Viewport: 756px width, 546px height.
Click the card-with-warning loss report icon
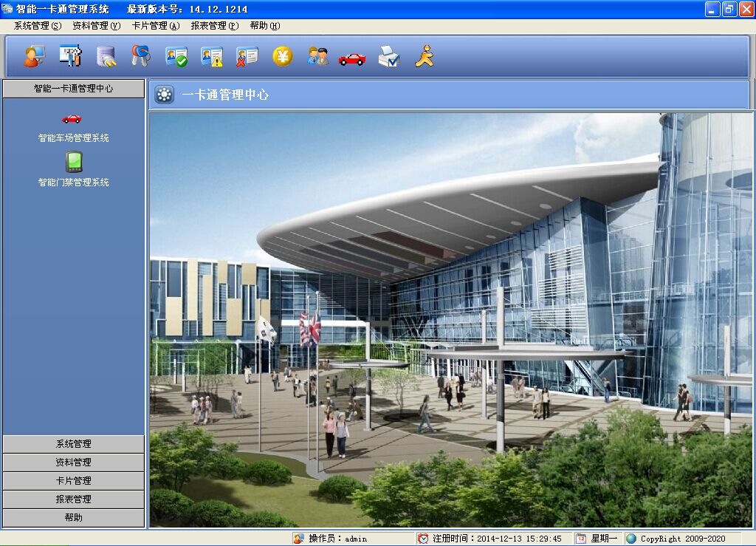click(x=211, y=55)
